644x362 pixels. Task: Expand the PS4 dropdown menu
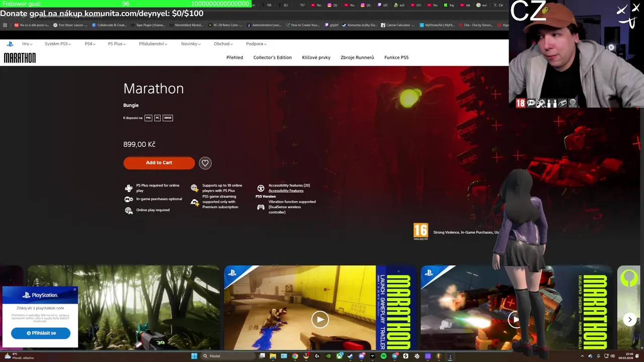tap(90, 44)
